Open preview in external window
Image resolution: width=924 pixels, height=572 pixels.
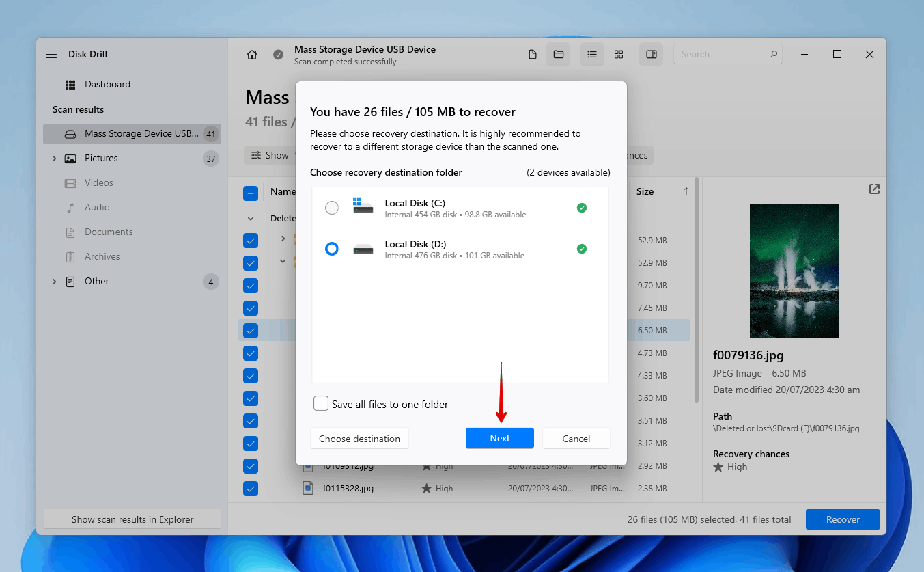click(x=874, y=189)
